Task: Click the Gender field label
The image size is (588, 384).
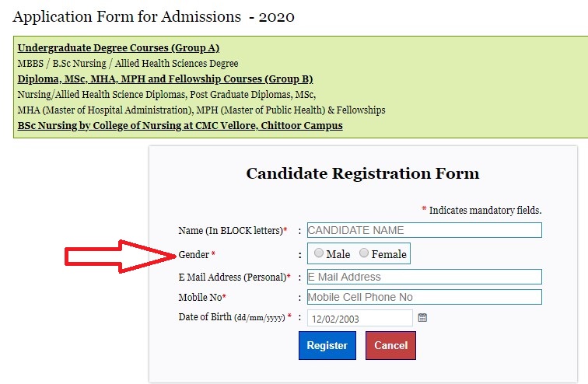Action: (194, 255)
